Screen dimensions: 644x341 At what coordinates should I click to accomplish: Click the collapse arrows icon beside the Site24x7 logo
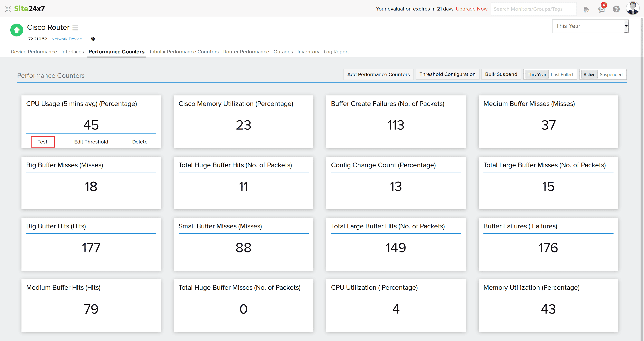8,9
